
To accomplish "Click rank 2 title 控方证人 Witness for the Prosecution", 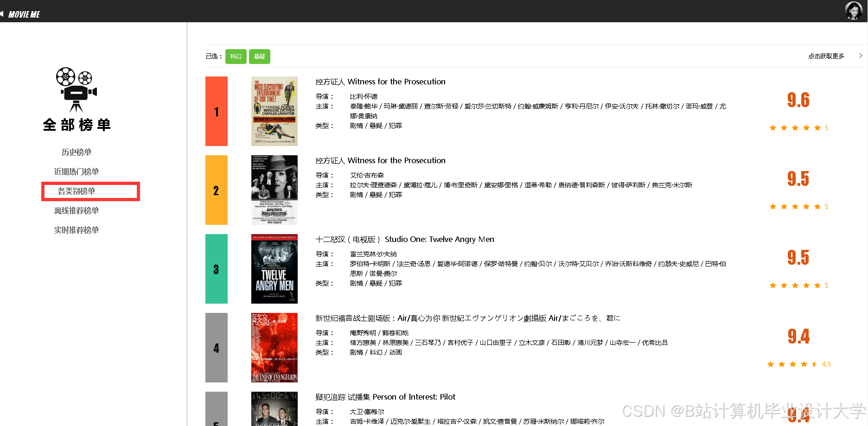I will click(380, 160).
